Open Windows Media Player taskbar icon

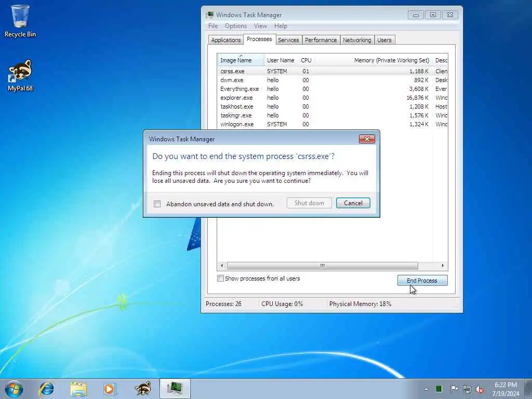110,389
